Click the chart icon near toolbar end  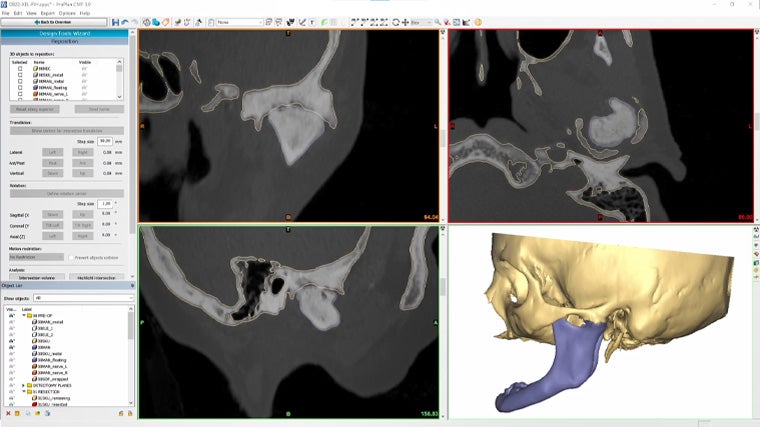tap(466, 22)
